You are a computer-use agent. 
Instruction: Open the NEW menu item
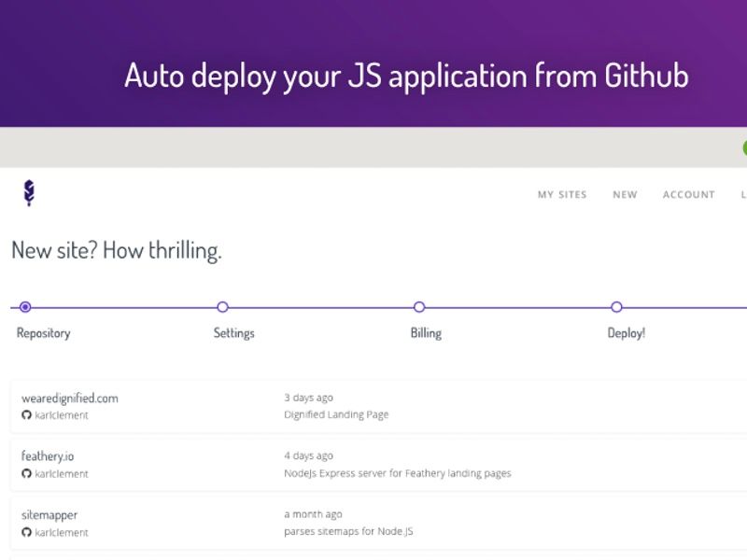coord(625,194)
